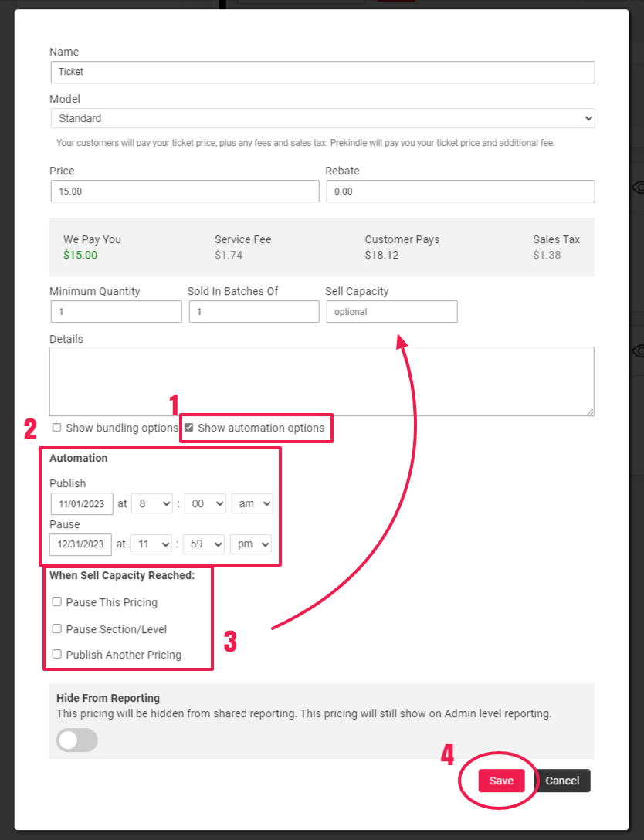Open the Pause minutes dropdown showing 59

tap(204, 544)
